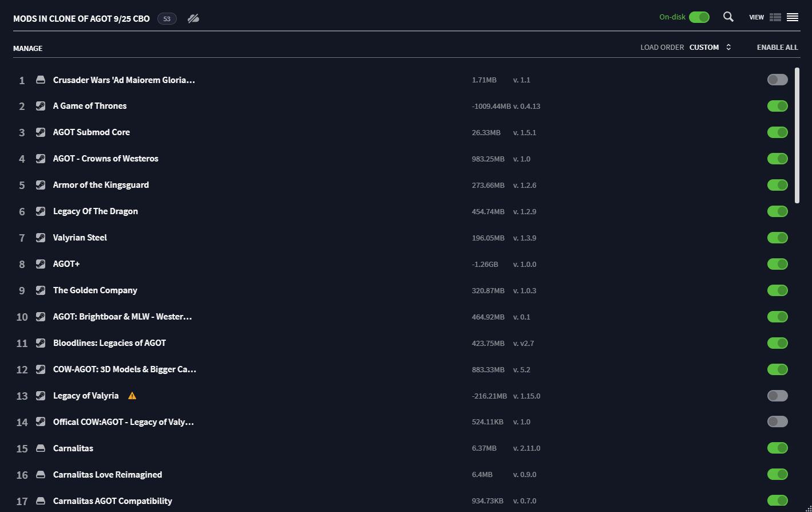Click Steam icon for Armor of the Kingsguard

point(41,185)
